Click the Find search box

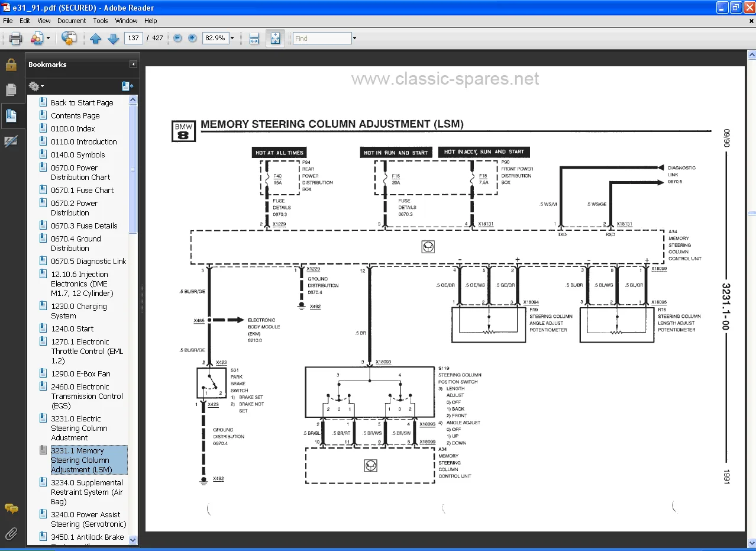click(x=322, y=38)
